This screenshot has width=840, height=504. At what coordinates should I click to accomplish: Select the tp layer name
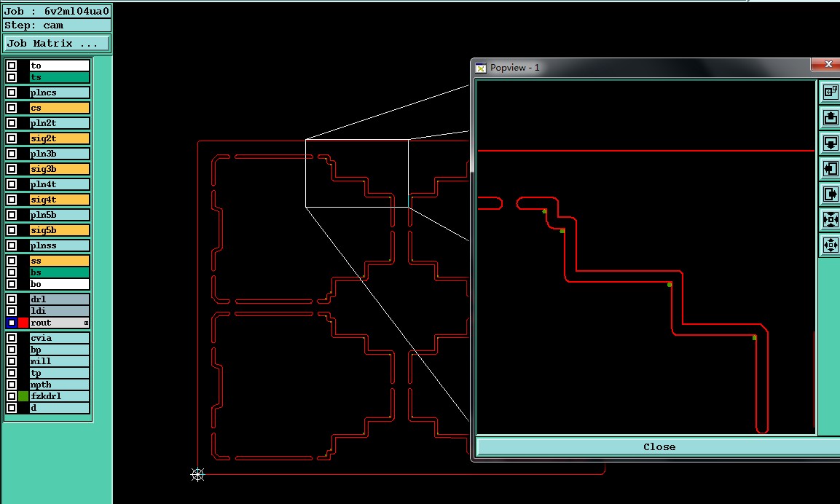[60, 373]
